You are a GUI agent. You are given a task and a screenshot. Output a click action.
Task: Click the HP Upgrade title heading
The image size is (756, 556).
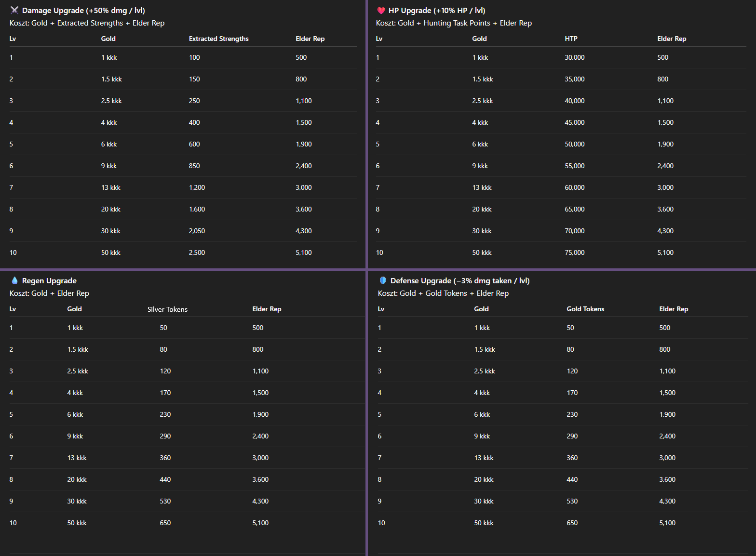point(437,11)
